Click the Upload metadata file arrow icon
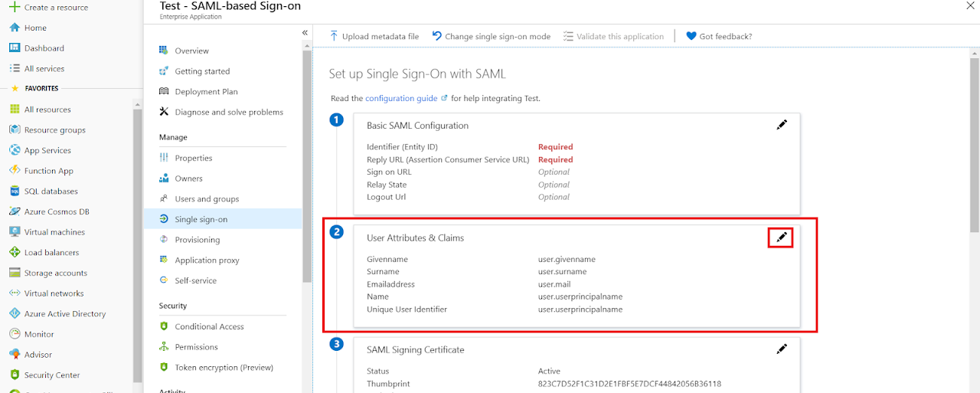 334,36
